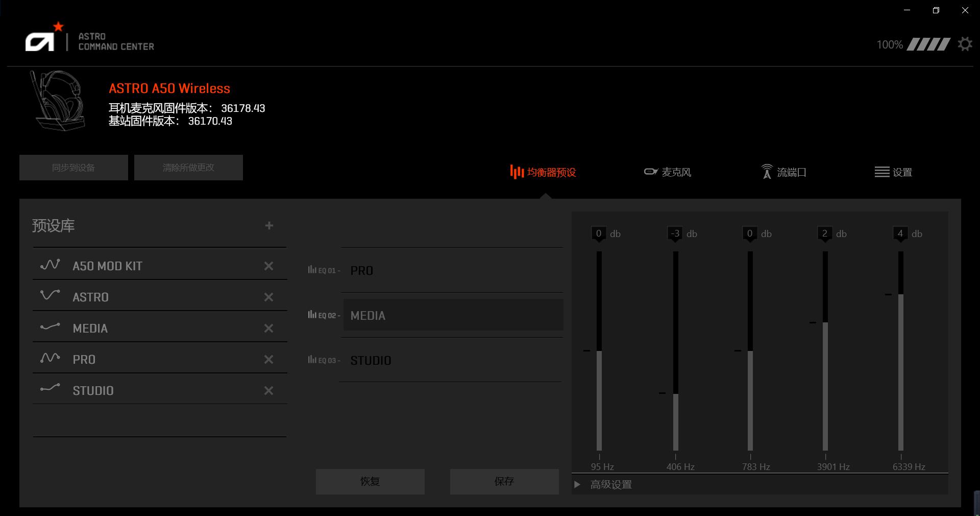
Task: Click the EQ 02 MEDIA assignment slot
Action: (452, 315)
